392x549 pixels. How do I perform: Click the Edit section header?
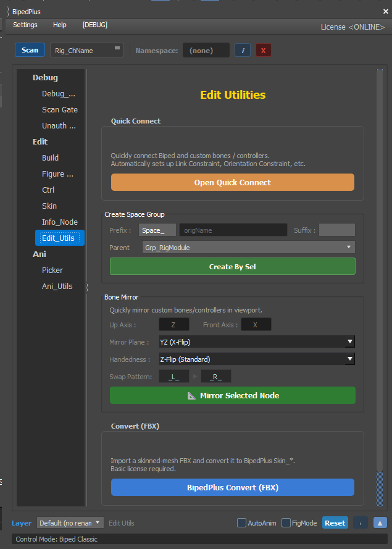[x=40, y=142]
